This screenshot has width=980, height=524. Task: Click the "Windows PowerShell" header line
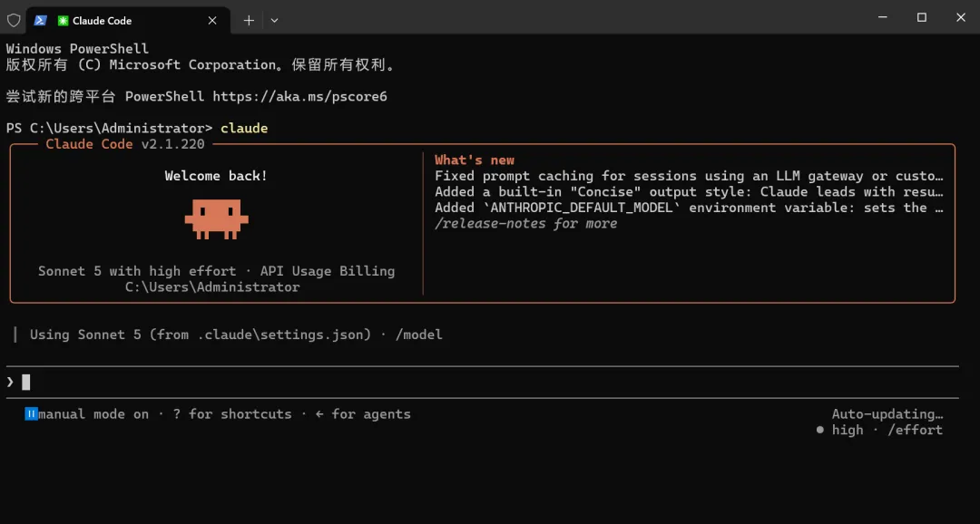(77, 49)
